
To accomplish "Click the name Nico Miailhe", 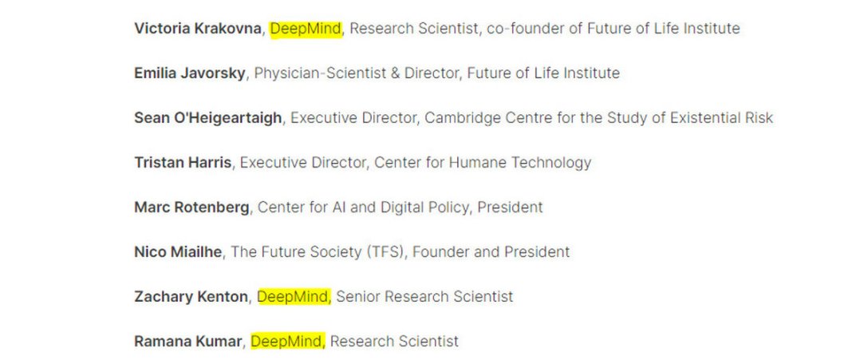I will click(179, 252).
